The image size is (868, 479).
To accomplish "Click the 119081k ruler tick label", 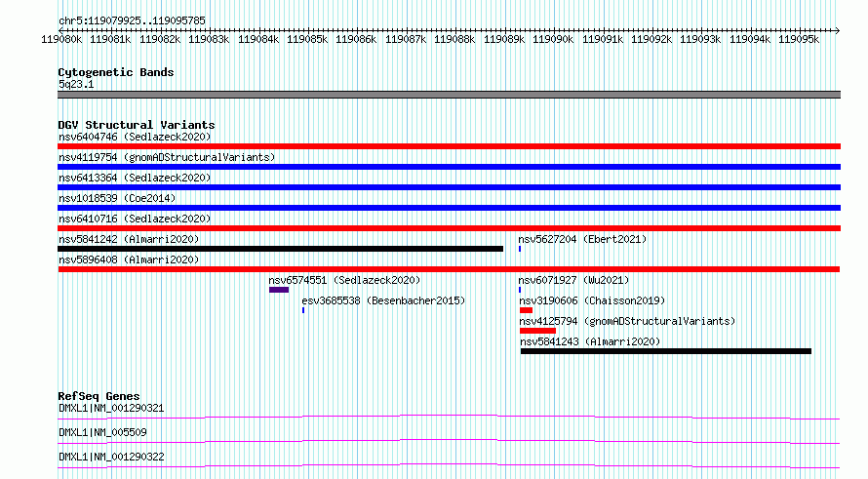I will click(110, 39).
